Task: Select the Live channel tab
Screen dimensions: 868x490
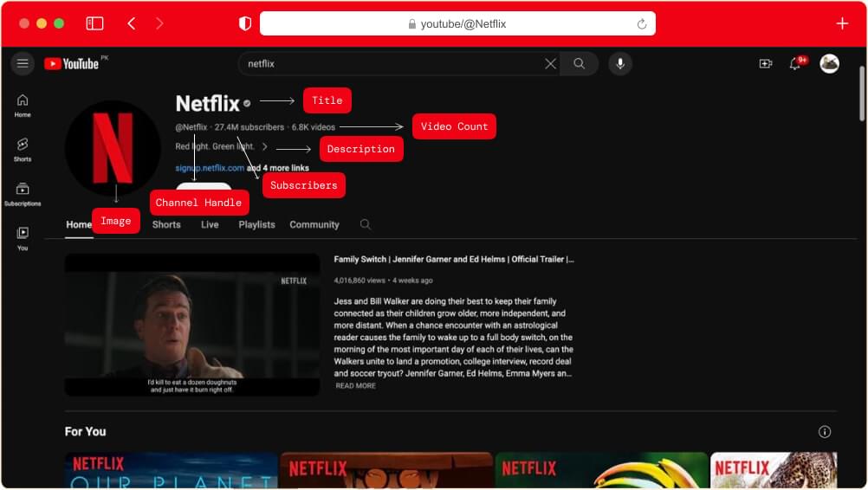Action: (x=210, y=224)
